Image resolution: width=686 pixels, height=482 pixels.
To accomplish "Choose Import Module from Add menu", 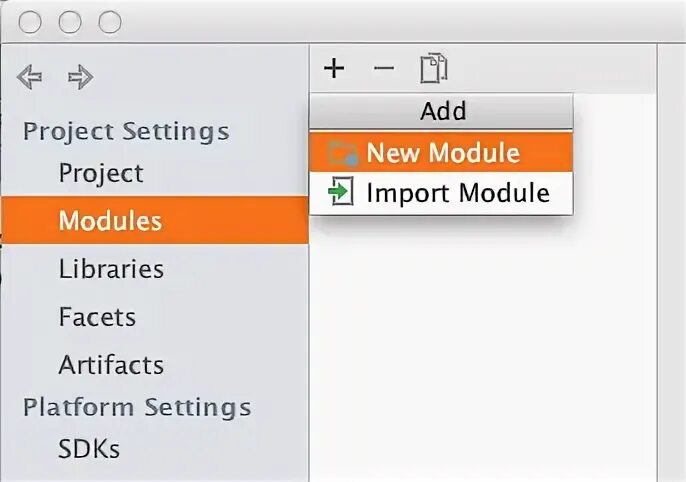I will pos(457,192).
